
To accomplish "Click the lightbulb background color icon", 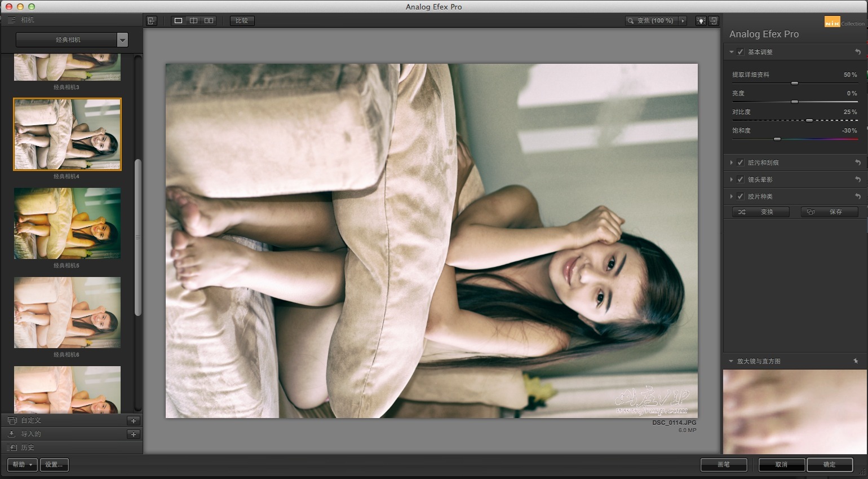I will click(701, 21).
